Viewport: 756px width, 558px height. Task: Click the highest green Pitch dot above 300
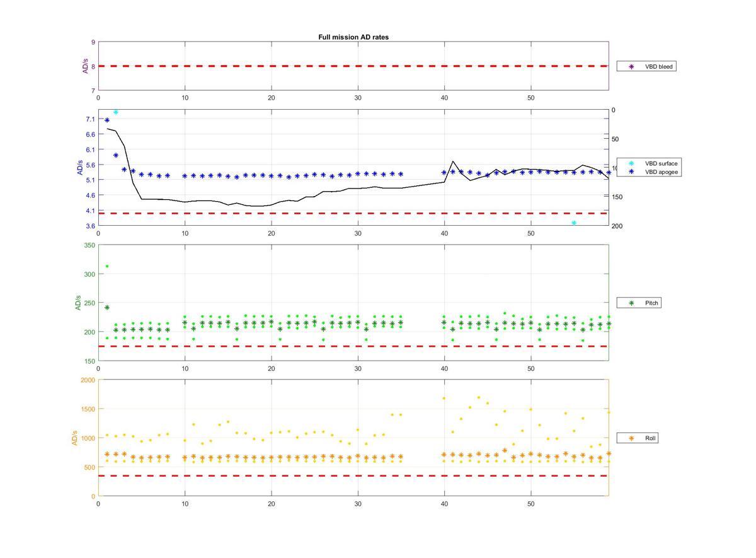click(107, 266)
